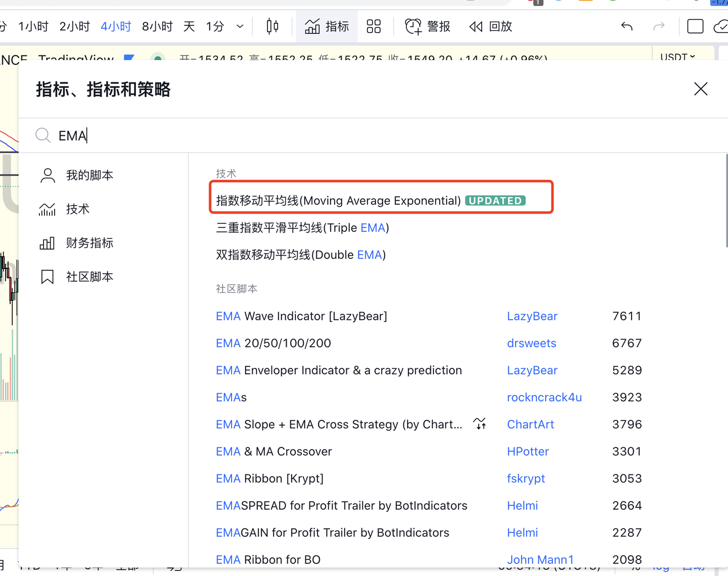Click the strategy icon next to EMA Slope script
This screenshot has width=728, height=576.
(479, 423)
